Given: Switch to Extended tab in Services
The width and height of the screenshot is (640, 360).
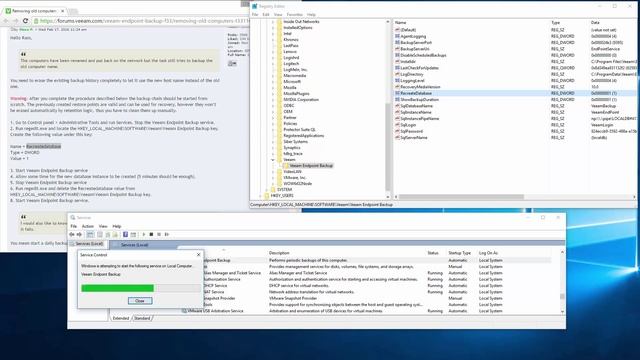Looking at the screenshot, I should click(x=121, y=318).
